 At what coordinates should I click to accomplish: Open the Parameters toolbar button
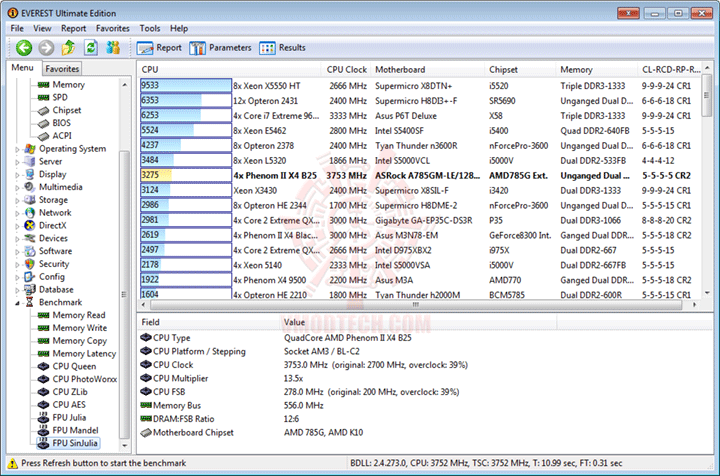(220, 48)
